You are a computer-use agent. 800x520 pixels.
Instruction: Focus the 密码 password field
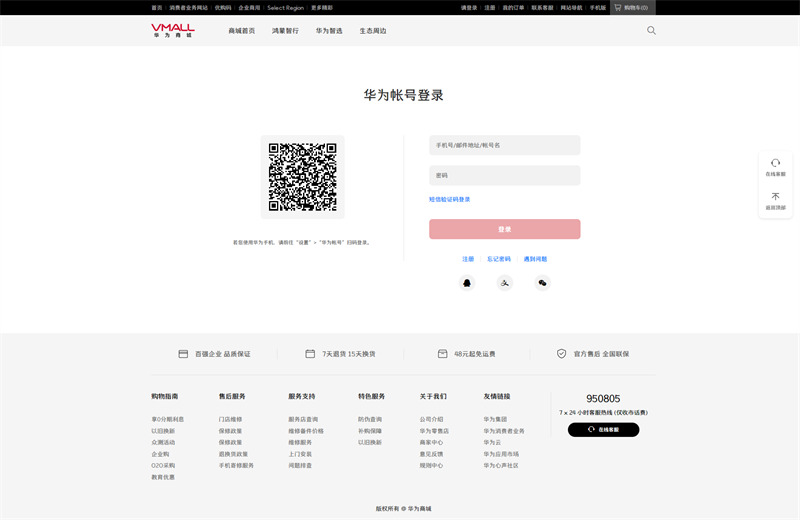505,175
